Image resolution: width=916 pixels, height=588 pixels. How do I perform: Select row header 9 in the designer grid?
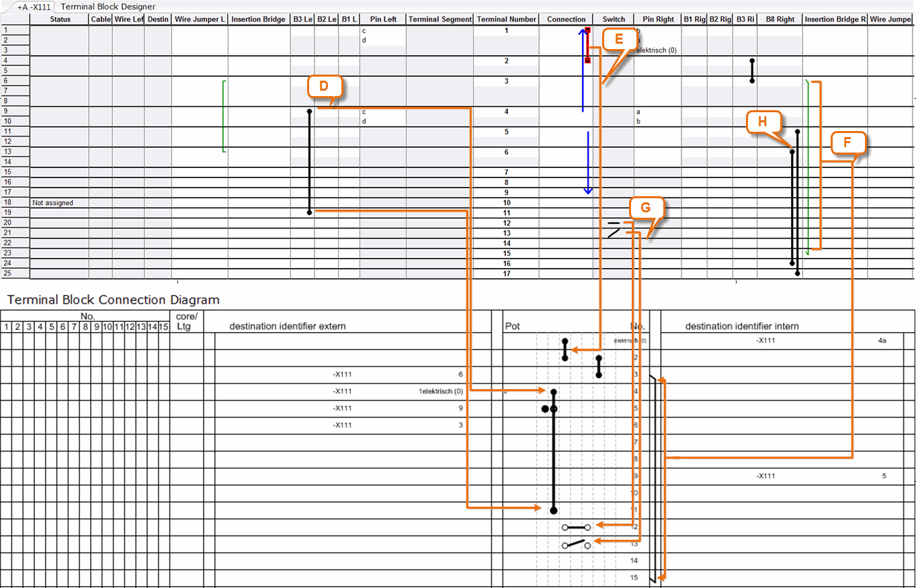point(15,112)
